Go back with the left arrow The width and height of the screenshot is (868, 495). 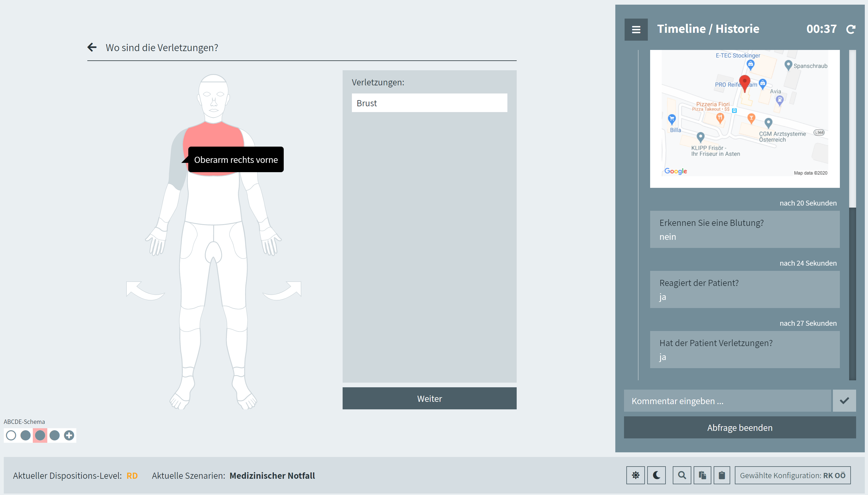92,47
